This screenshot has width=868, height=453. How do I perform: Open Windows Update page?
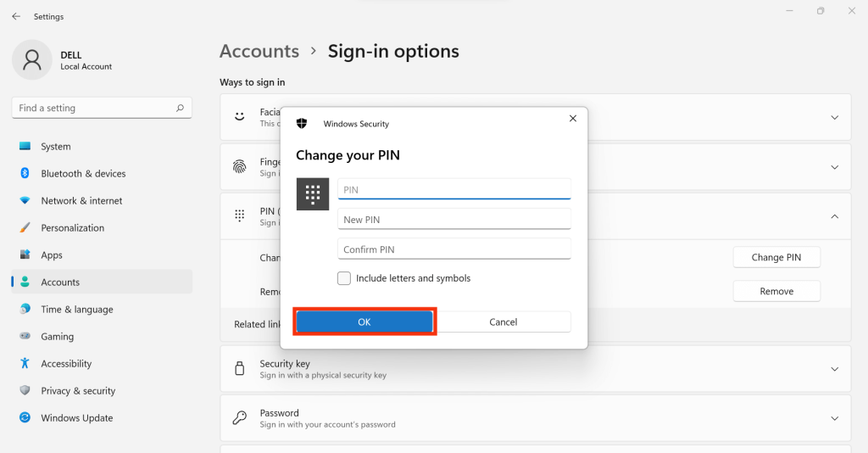[102, 417]
